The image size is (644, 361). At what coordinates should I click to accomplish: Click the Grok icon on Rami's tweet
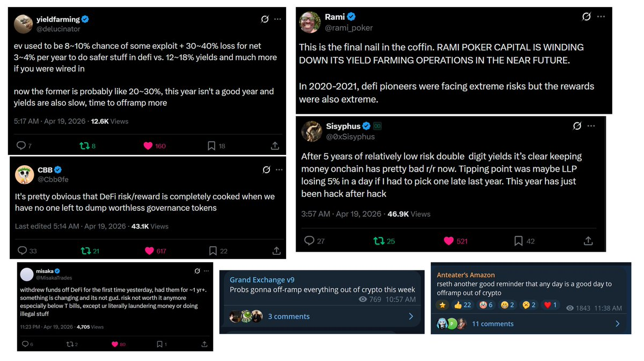pos(586,17)
